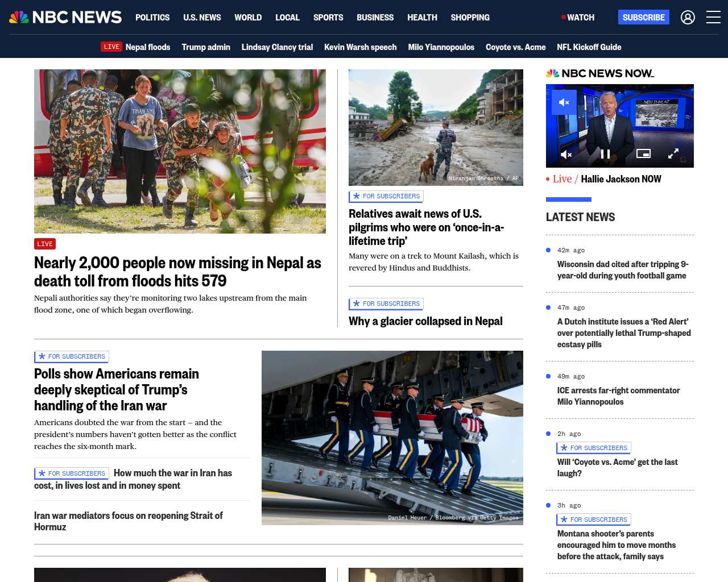Open the Sports section
Viewport: 728px width, 582px height.
coord(328,18)
